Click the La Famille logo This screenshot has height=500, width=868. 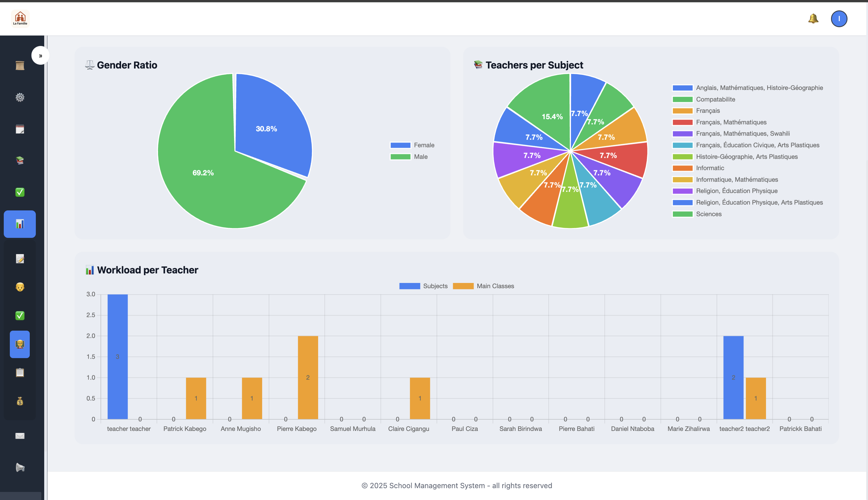pyautogui.click(x=20, y=18)
